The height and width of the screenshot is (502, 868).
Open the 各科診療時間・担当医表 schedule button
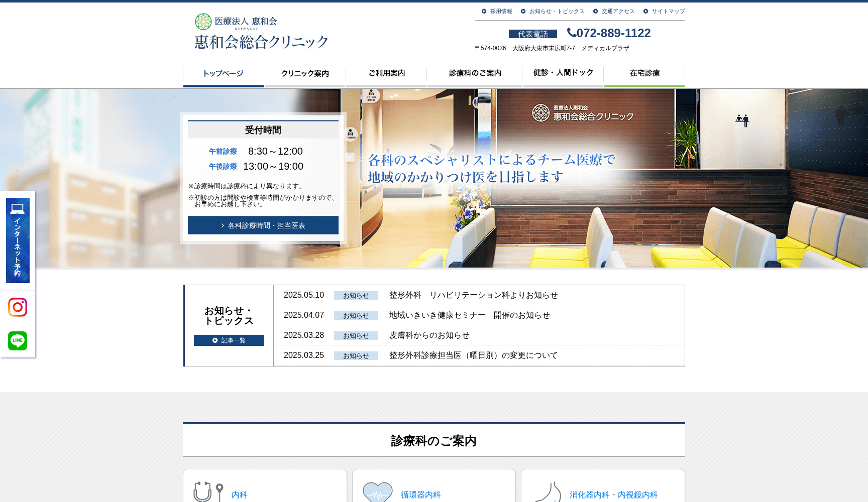click(x=263, y=225)
